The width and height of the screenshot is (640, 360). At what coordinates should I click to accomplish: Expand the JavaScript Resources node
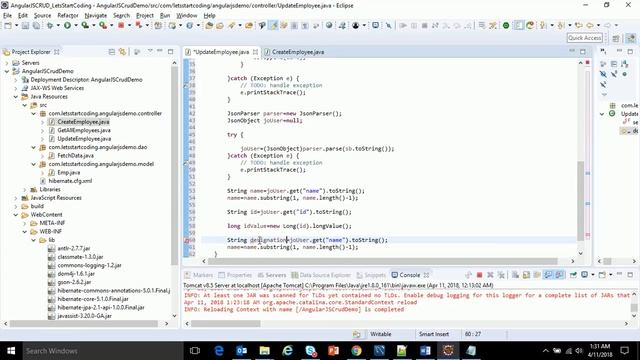point(16,198)
